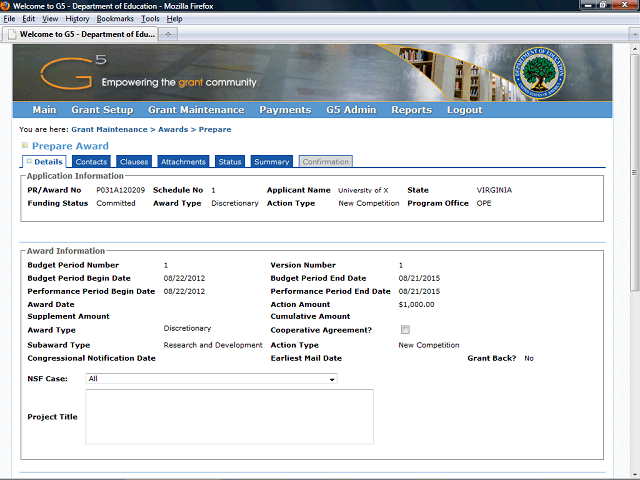This screenshot has width=640, height=480.
Task: Toggle the Cooperative Agreement checkbox
Action: pyautogui.click(x=405, y=330)
